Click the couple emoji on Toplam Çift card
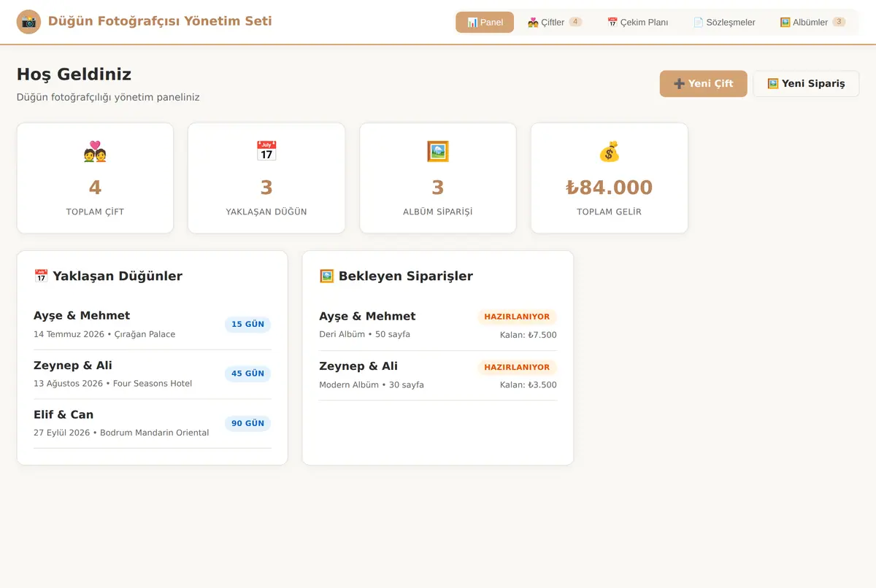The height and width of the screenshot is (588, 876). tap(95, 152)
